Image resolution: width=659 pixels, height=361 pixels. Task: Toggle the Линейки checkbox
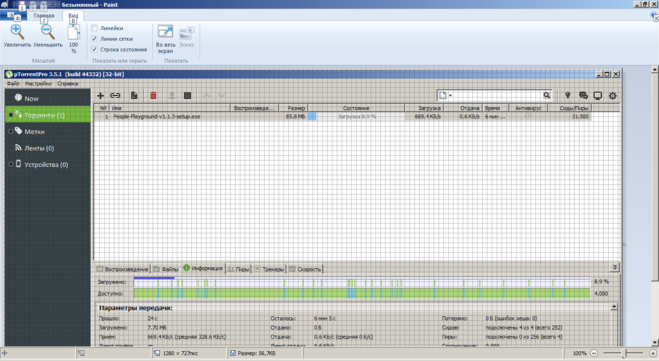coord(95,28)
